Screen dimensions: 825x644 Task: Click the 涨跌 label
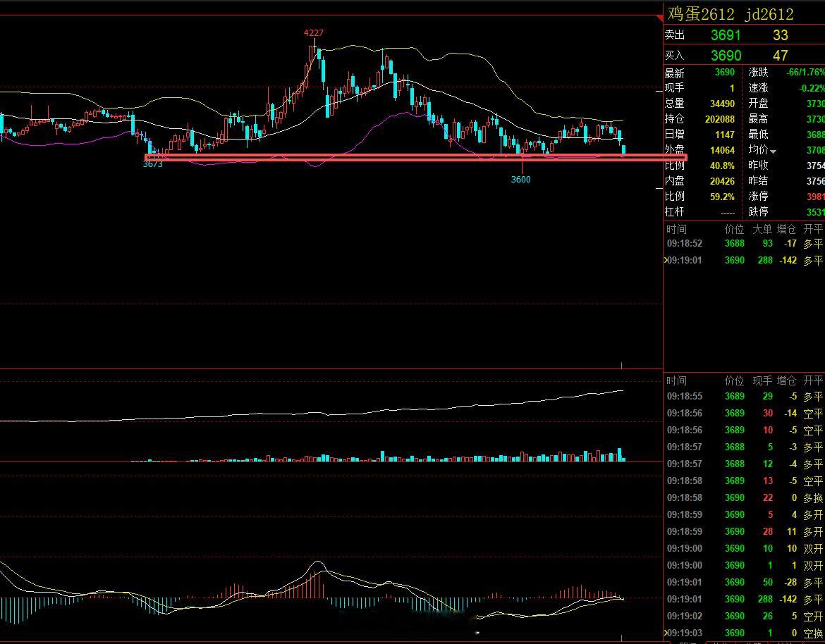(x=758, y=73)
